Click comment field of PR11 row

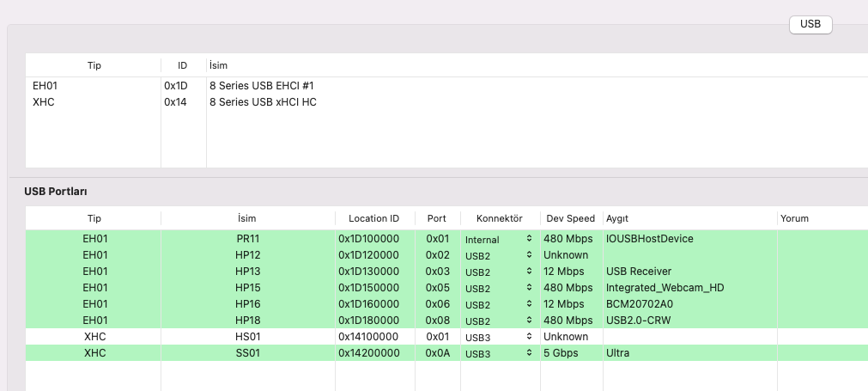820,239
